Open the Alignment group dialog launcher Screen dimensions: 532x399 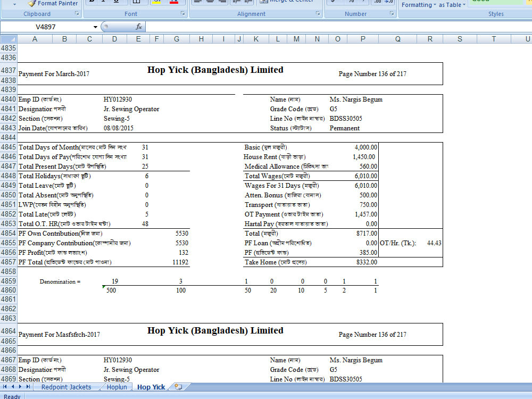318,14
